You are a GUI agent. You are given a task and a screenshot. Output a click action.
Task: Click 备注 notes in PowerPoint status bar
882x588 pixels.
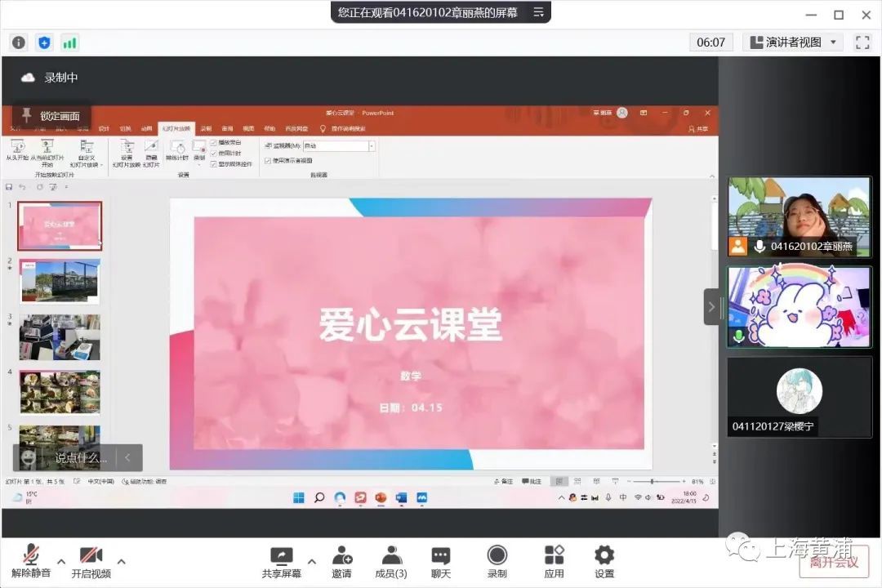pos(503,482)
